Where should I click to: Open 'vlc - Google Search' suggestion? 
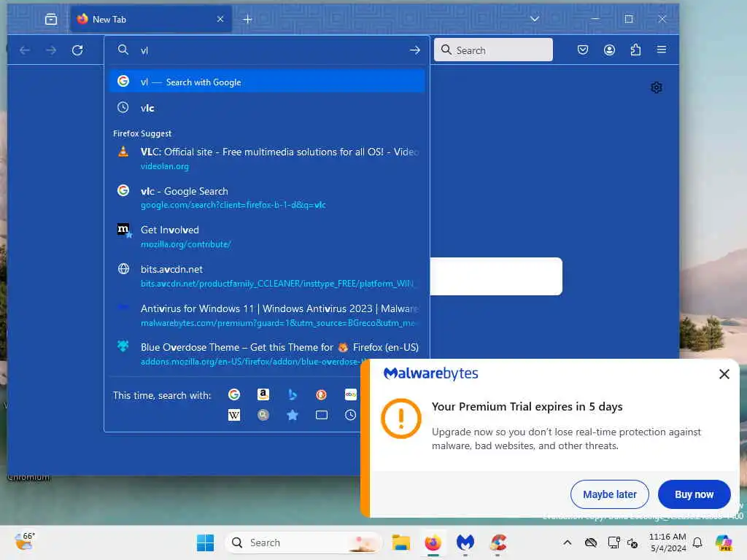pos(267,198)
